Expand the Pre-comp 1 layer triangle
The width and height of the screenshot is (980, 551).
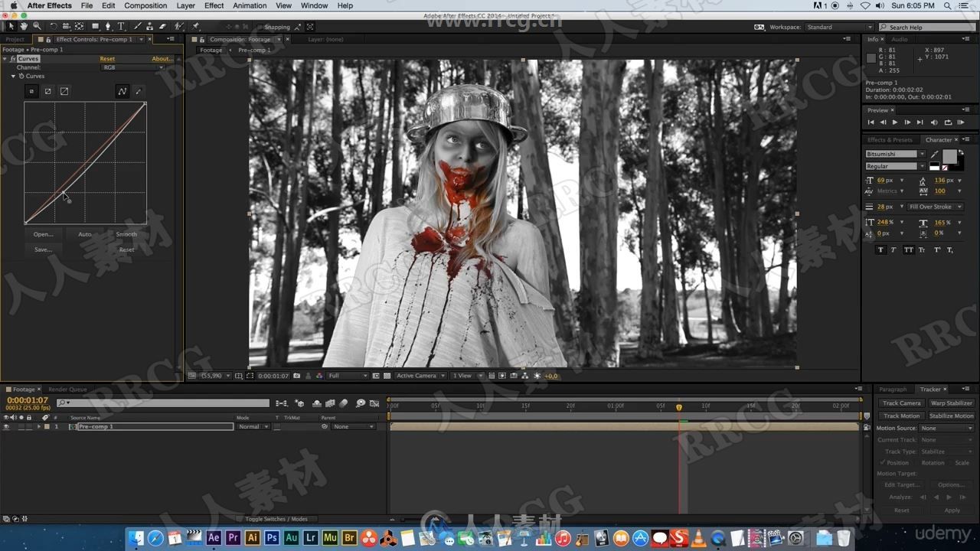[x=39, y=426]
